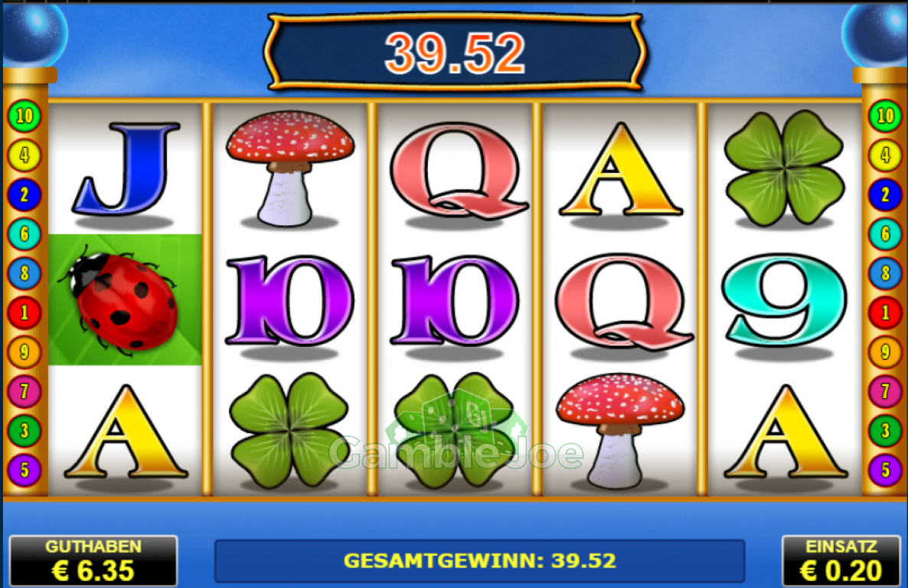The height and width of the screenshot is (588, 908).
Task: Click the mushroom at bottom of reel four
Action: pyautogui.click(x=619, y=430)
